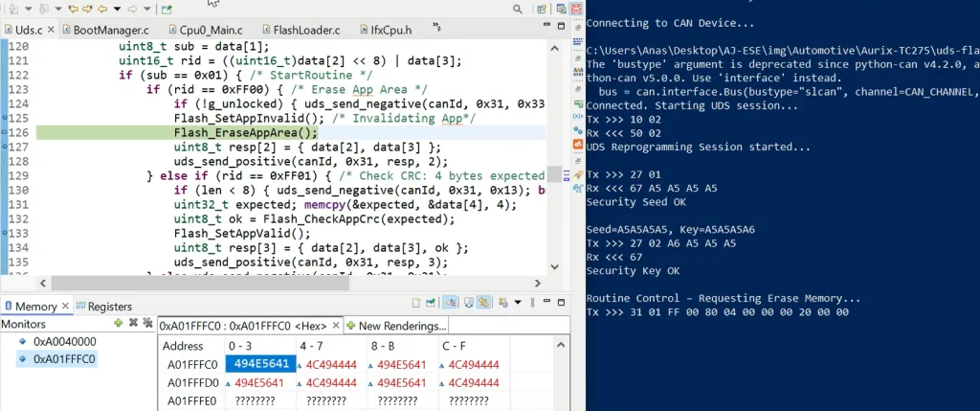Open Memory view three-dots menu

pos(532,303)
